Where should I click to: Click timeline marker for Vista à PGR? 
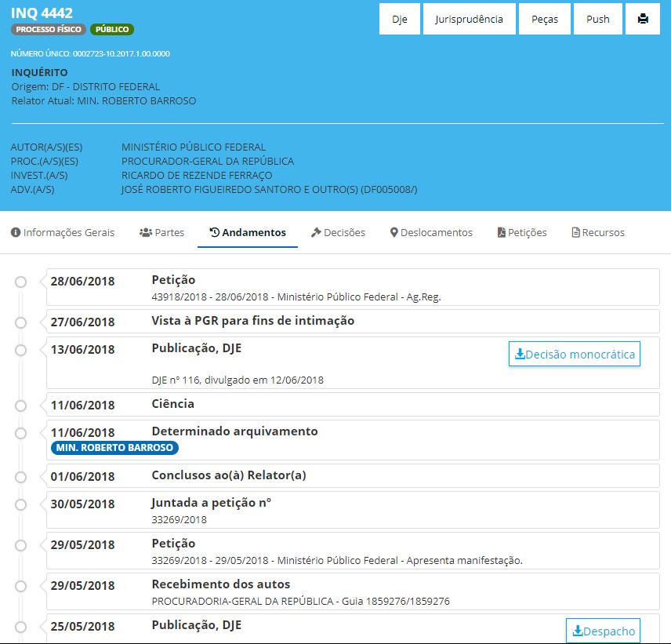pos(20,322)
